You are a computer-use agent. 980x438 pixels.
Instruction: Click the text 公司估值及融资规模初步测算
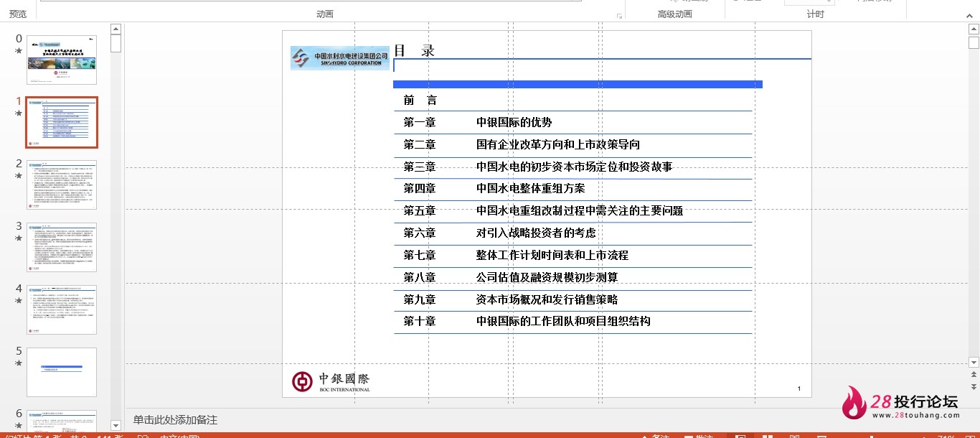tap(547, 277)
